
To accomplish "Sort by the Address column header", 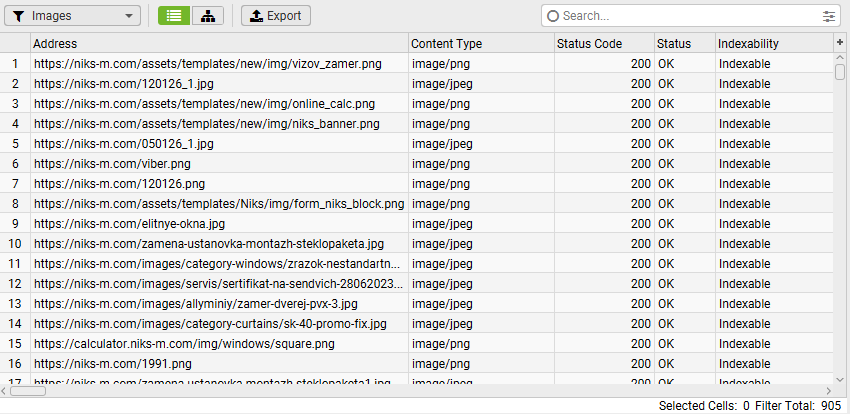I will 220,44.
